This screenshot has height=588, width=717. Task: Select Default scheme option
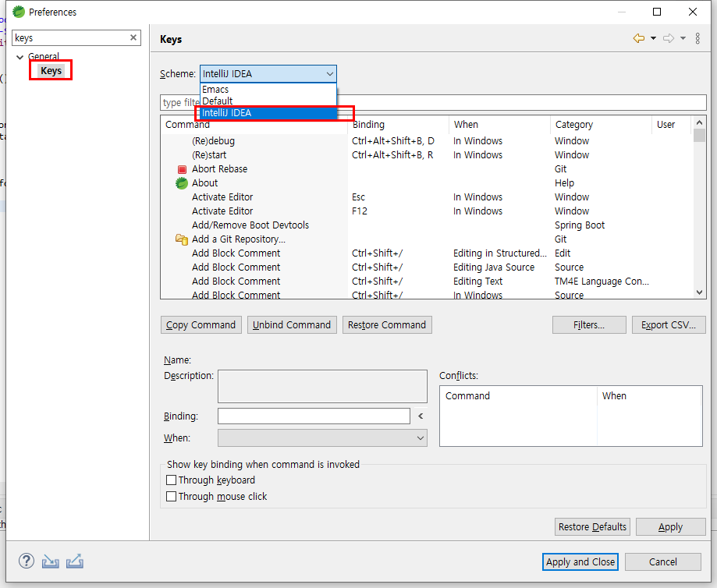tap(268, 101)
